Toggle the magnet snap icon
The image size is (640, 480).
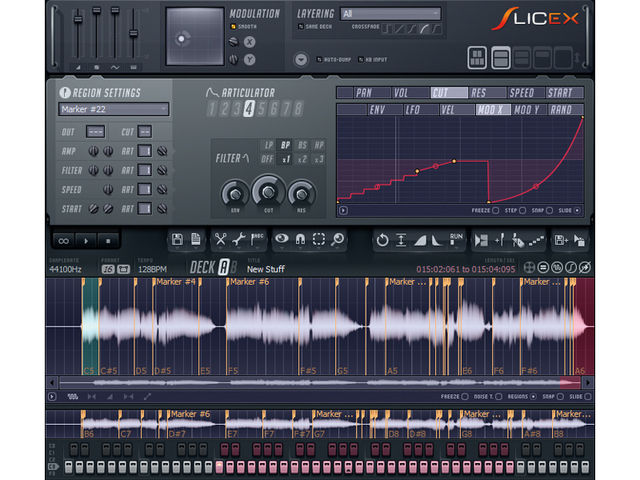pos(300,239)
